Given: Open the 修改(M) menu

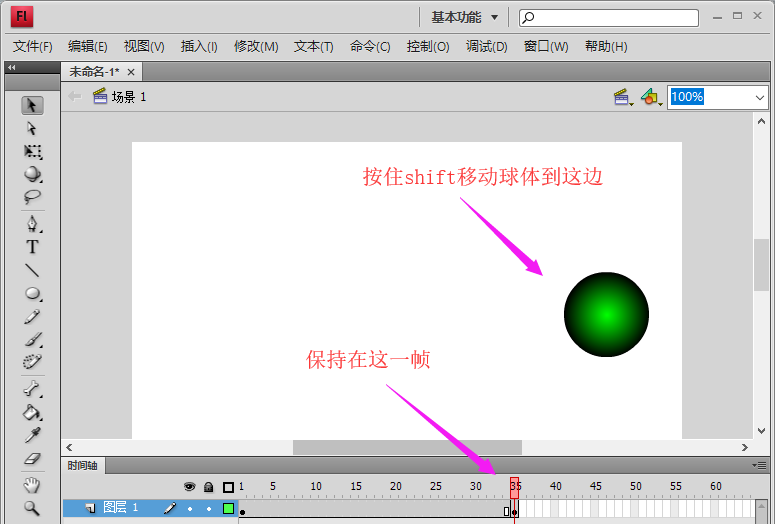Looking at the screenshot, I should (256, 46).
